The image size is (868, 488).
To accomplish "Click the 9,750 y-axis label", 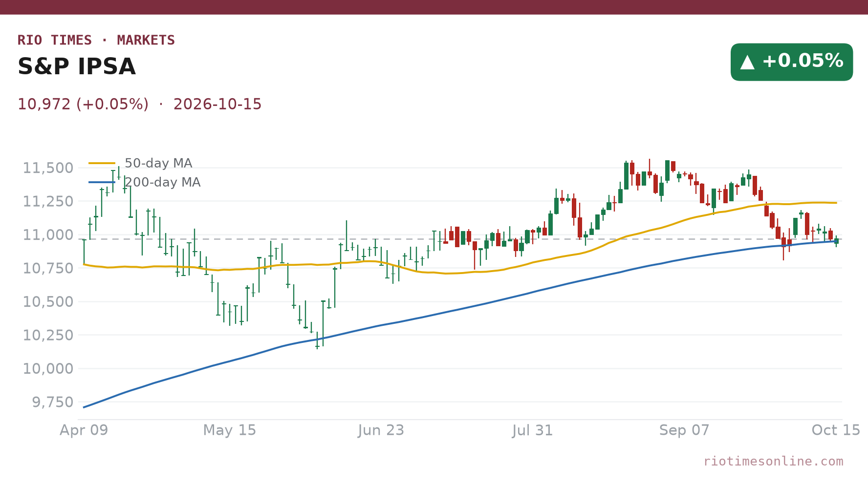I will 52,402.
